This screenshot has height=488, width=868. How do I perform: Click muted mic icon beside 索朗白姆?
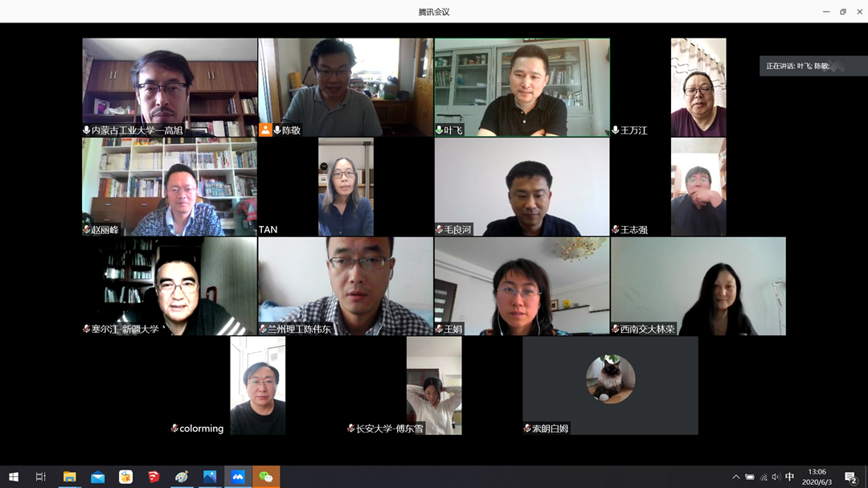(527, 429)
